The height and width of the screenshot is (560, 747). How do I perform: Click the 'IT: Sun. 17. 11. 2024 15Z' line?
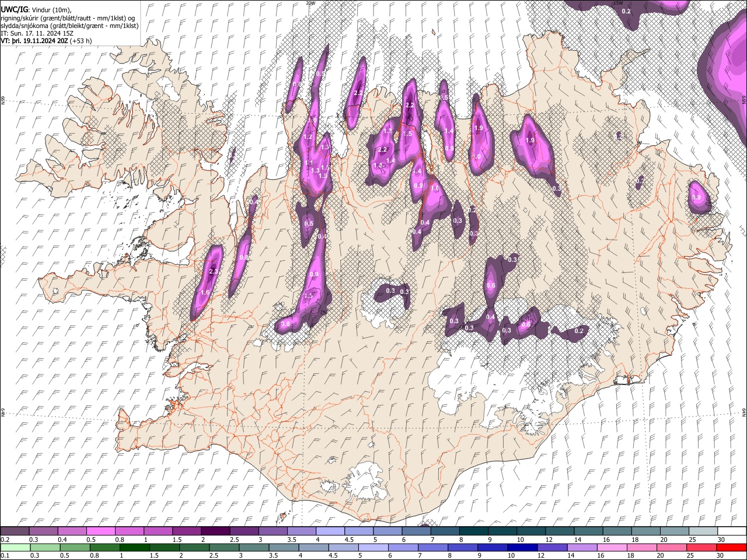[37, 33]
